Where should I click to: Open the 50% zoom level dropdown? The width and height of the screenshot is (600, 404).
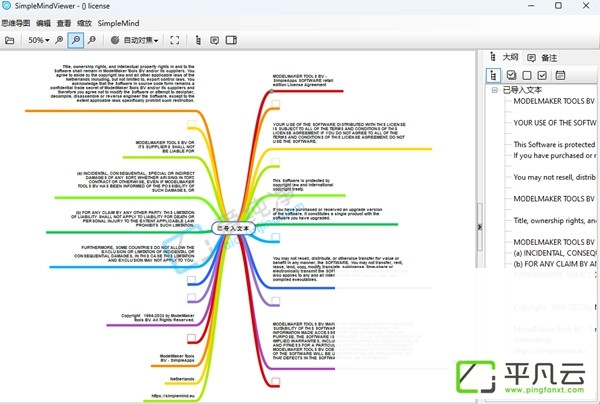39,40
